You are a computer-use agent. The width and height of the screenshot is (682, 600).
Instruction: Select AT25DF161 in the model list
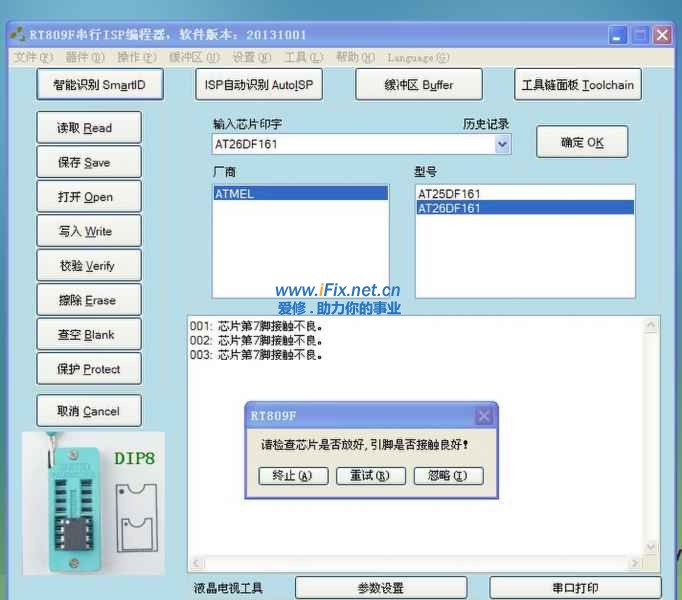524,194
